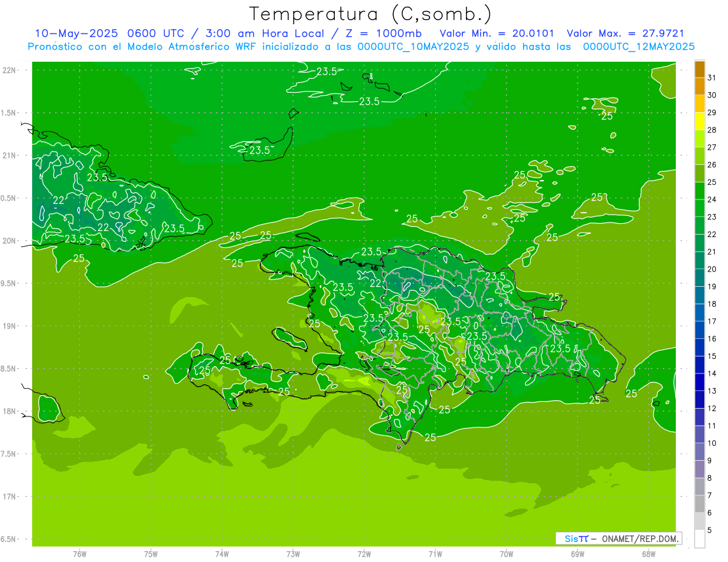Click the '21' value on the color scale
728x562 pixels.
(x=712, y=252)
